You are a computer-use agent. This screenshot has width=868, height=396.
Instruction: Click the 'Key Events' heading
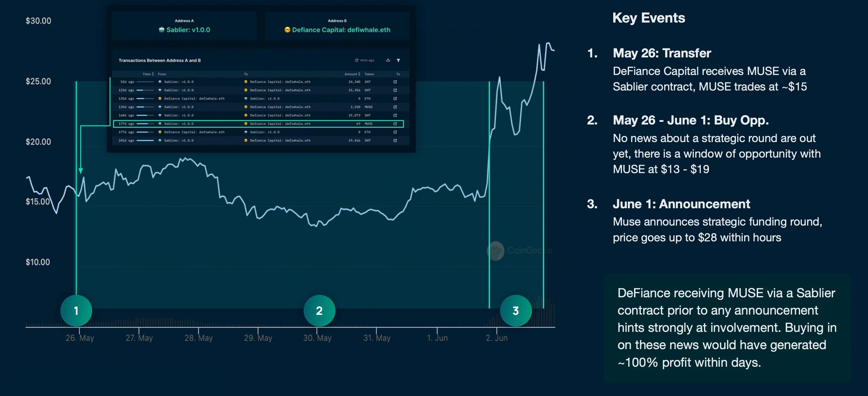pos(649,18)
